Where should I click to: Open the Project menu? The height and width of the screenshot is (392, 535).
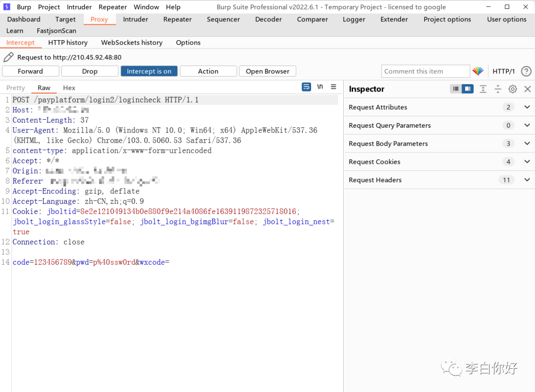pyautogui.click(x=49, y=7)
